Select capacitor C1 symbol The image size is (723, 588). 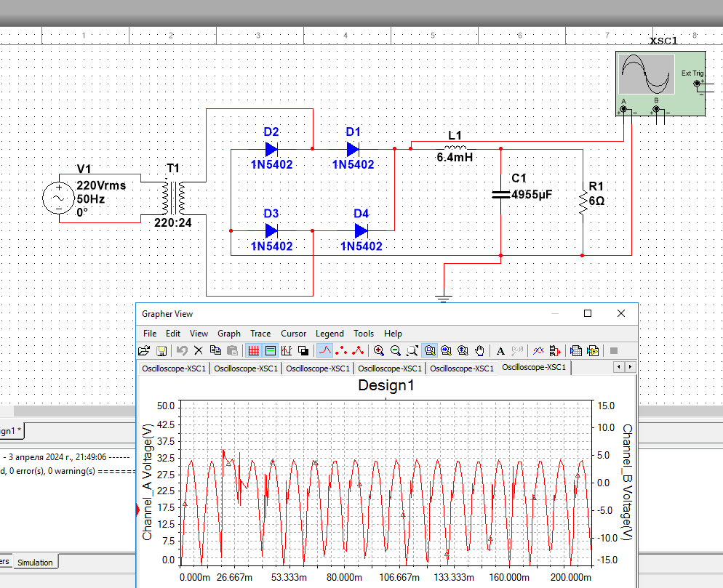(x=500, y=195)
